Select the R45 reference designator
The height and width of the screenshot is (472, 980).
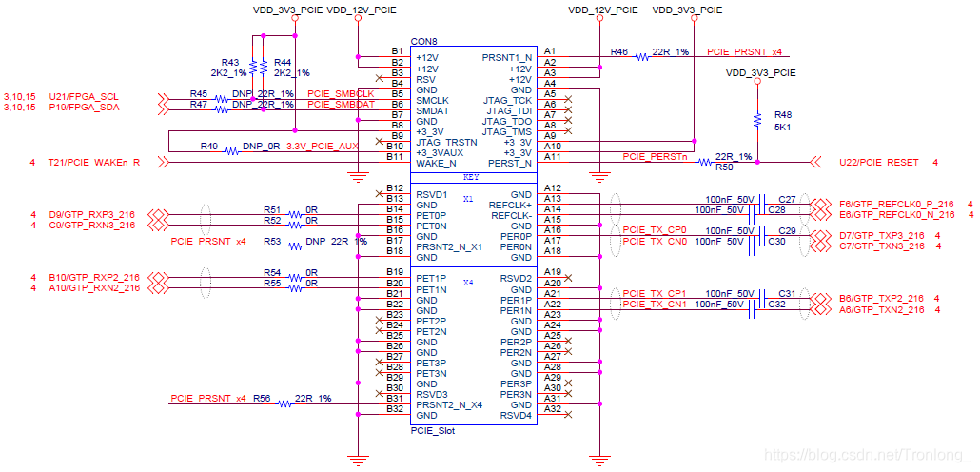click(198, 94)
